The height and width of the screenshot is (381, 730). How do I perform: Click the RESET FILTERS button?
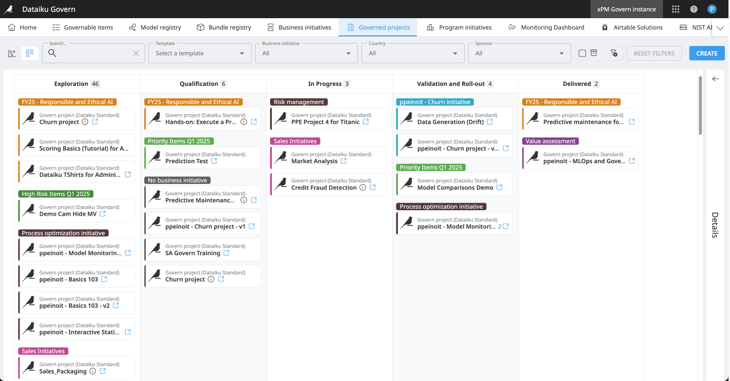(x=654, y=53)
